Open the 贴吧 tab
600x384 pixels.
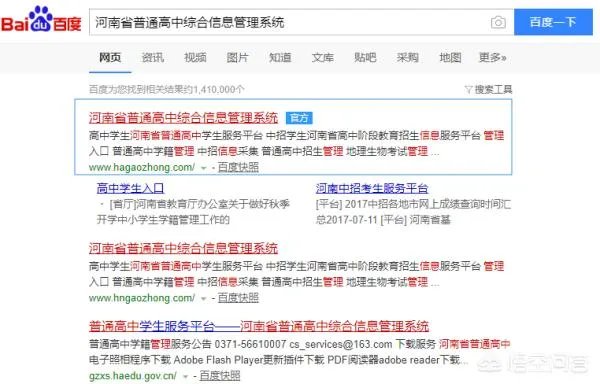pyautogui.click(x=365, y=57)
